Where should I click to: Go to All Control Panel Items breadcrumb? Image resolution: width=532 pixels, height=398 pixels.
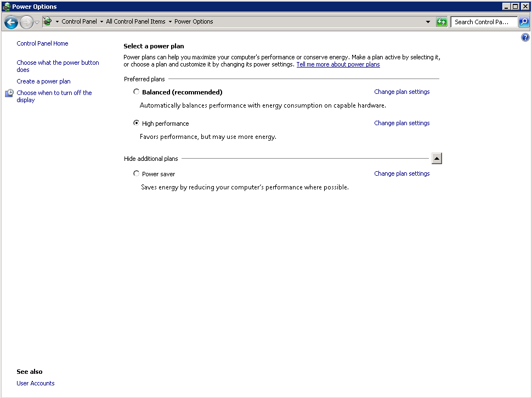click(135, 22)
